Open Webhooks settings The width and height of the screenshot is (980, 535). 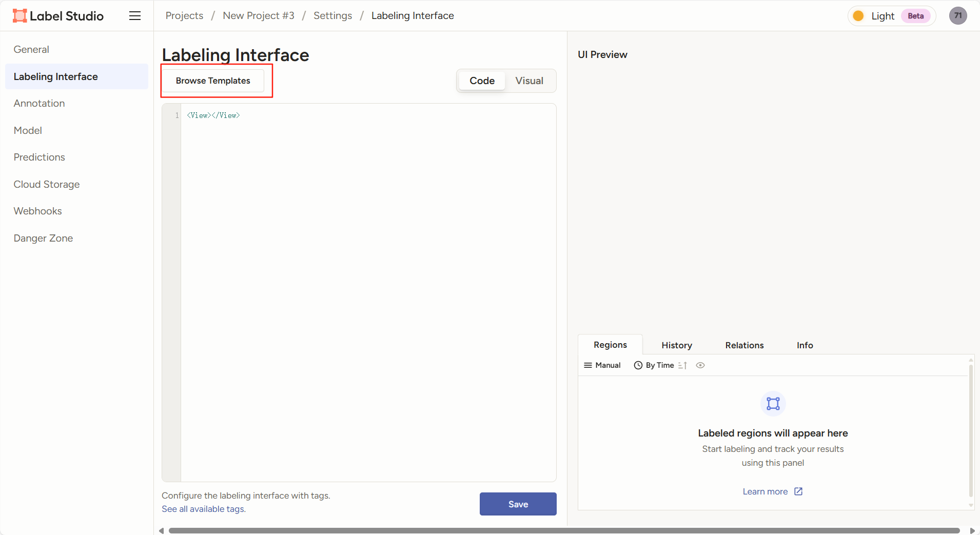coord(77,211)
